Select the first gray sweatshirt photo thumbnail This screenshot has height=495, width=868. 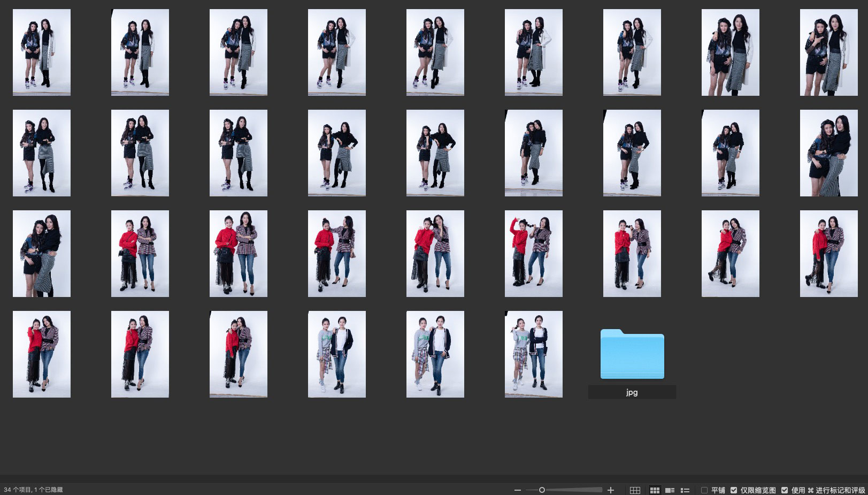tap(337, 354)
